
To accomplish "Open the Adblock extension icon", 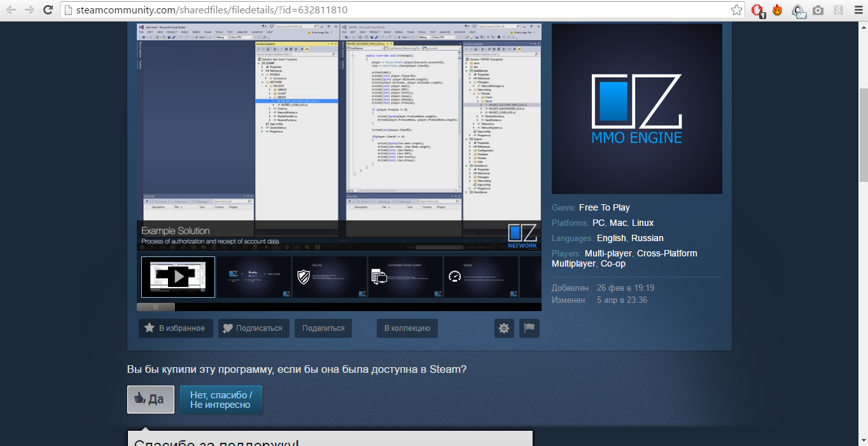I will point(757,10).
